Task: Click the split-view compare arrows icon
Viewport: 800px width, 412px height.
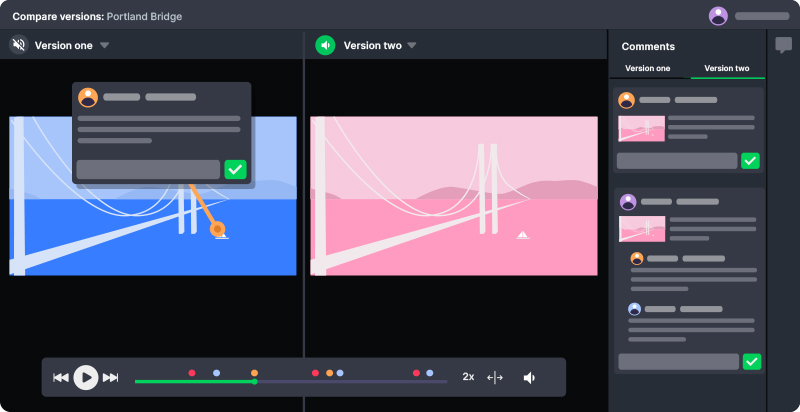Action: pos(495,377)
